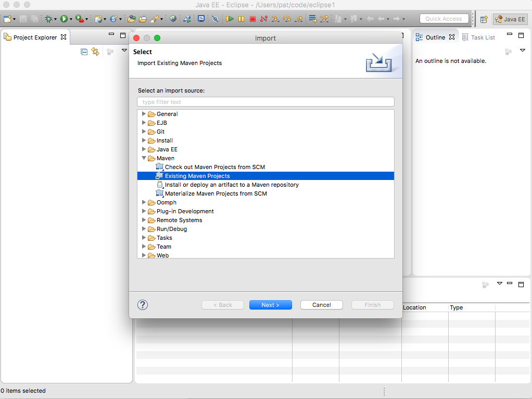Expand the General folder
The height and width of the screenshot is (399, 532).
[144, 114]
